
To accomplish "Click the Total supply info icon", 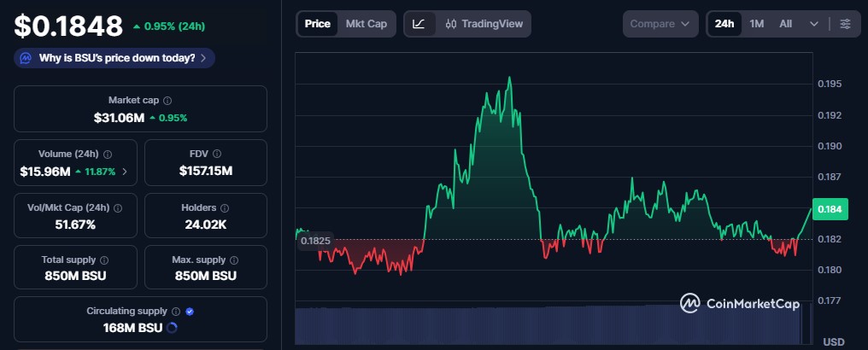I will [104, 260].
